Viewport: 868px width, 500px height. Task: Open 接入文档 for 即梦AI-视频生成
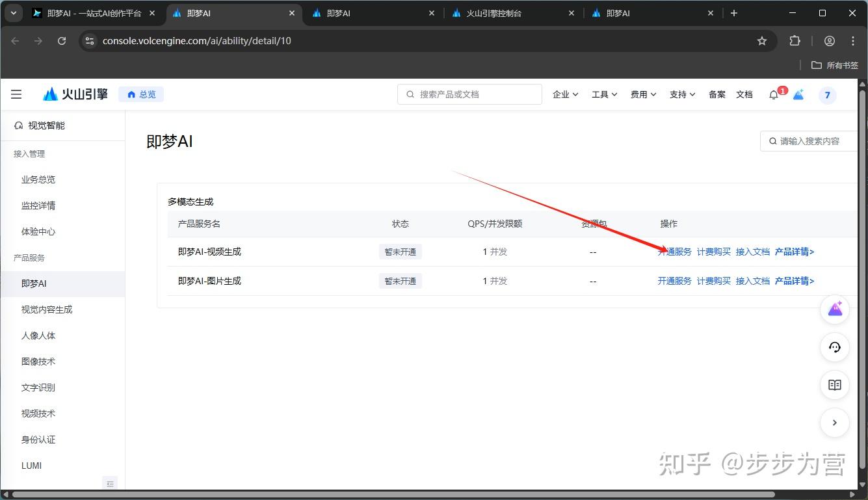753,252
